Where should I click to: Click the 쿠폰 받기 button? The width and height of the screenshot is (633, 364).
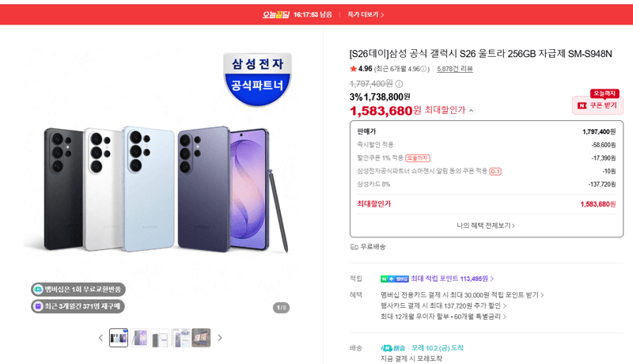[x=597, y=105]
